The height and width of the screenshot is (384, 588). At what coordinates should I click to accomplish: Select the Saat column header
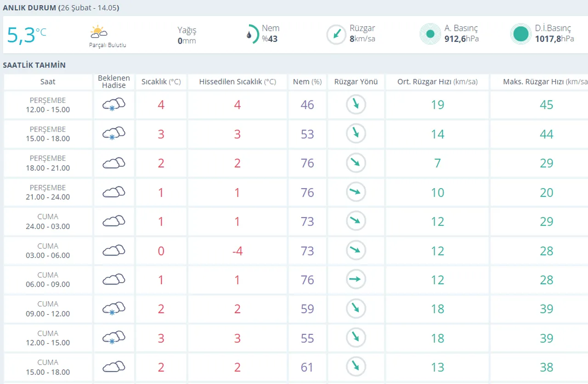tap(48, 82)
